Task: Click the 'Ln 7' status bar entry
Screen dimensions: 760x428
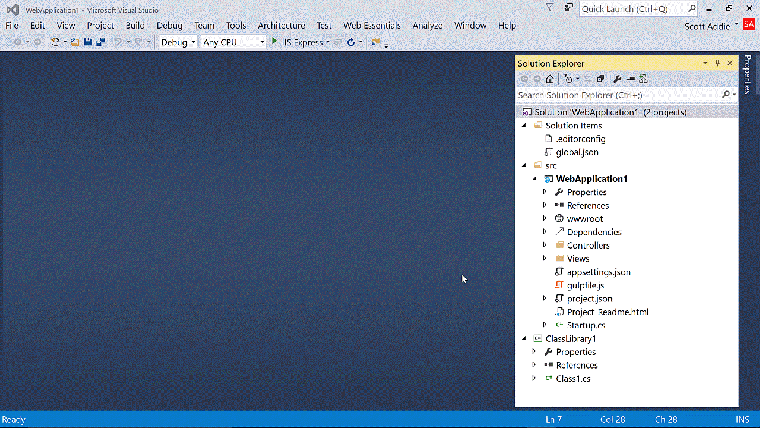Action: click(x=554, y=420)
